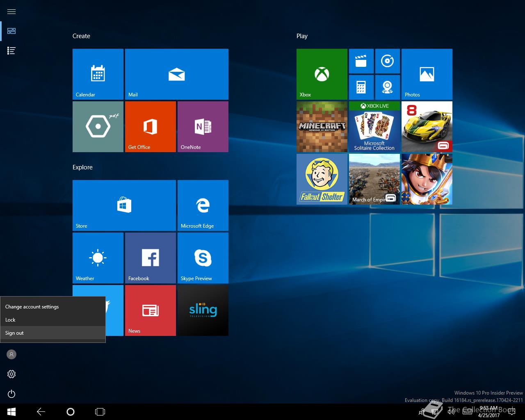Launch the OneNote tile
This screenshot has height=420, width=525.
tap(203, 127)
